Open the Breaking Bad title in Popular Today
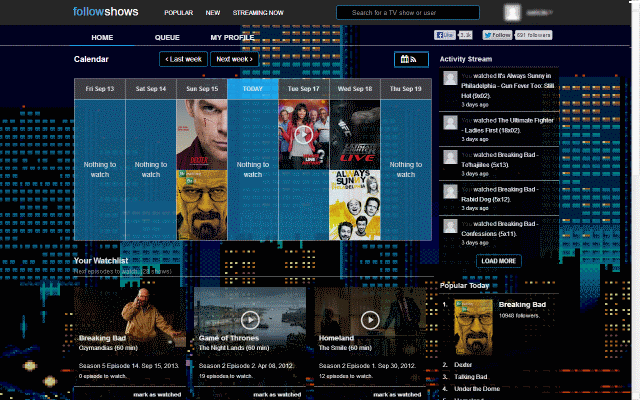Screen dimensions: 640x400 [522, 304]
